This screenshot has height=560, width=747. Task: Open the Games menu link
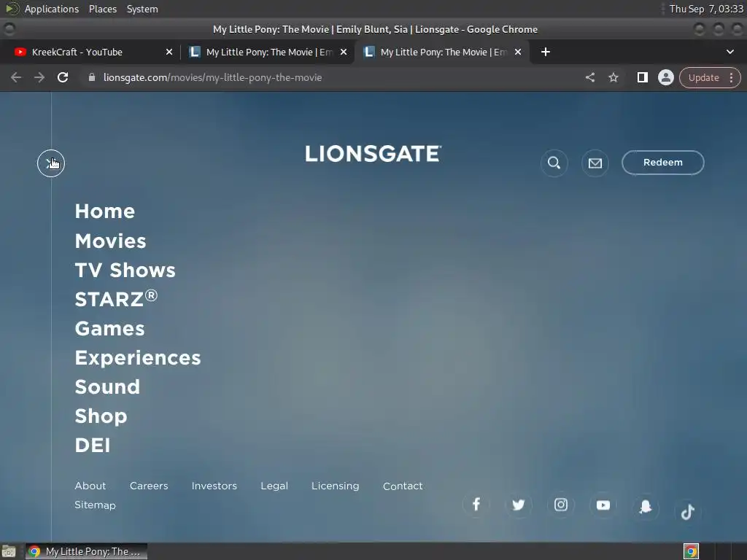[x=109, y=329]
